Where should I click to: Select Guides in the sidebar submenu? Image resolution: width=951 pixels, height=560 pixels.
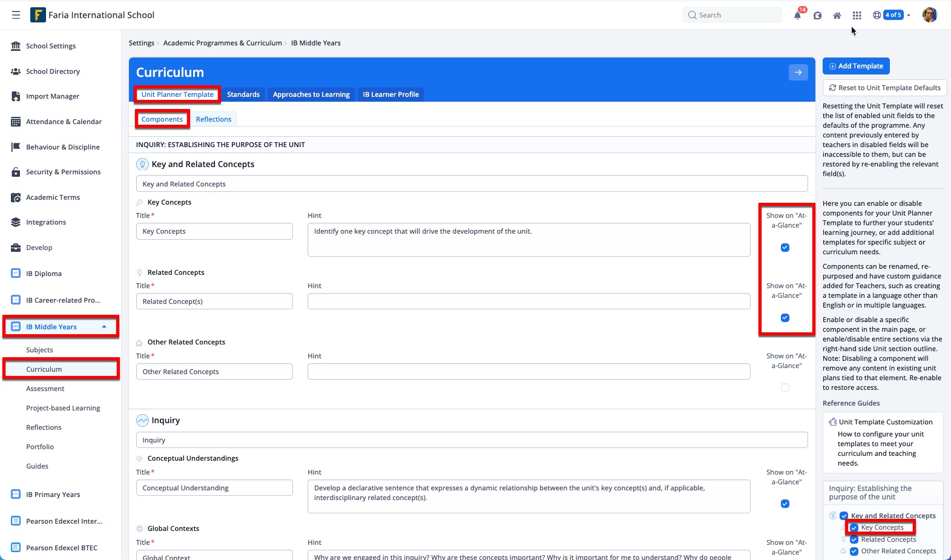pos(37,466)
